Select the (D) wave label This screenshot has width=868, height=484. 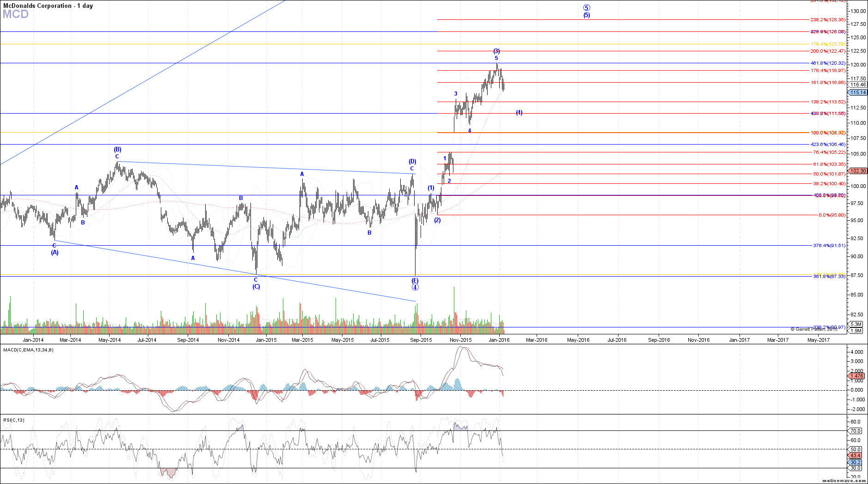[x=412, y=162]
